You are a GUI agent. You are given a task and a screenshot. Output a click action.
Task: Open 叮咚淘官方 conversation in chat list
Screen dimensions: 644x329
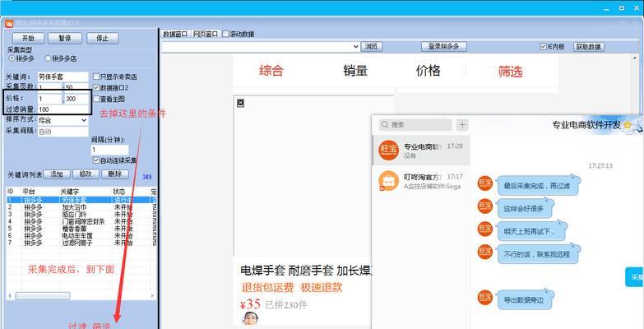tap(421, 181)
